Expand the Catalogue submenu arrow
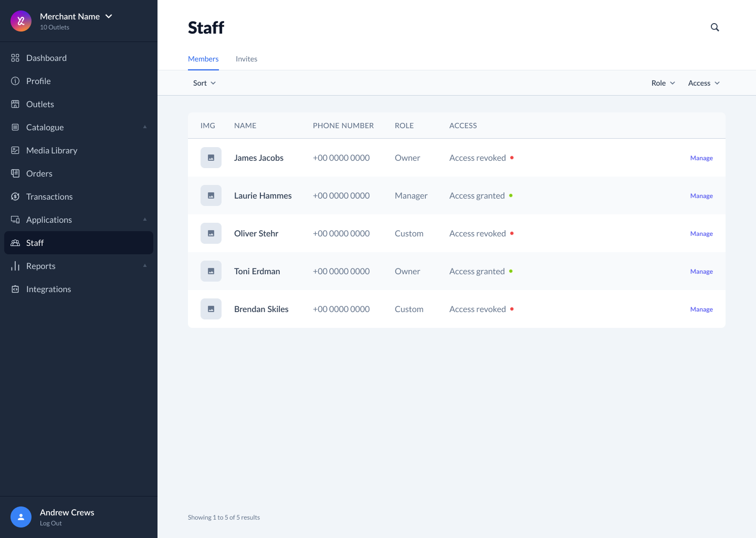 tap(145, 127)
